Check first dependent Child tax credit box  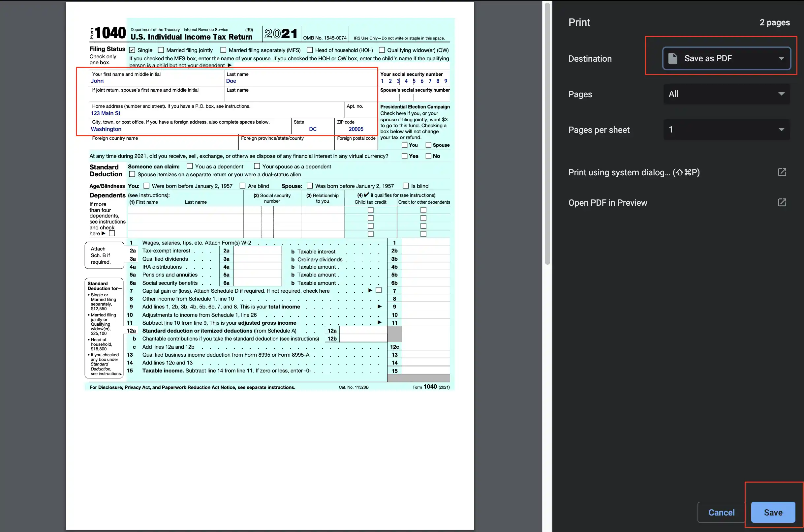(371, 210)
